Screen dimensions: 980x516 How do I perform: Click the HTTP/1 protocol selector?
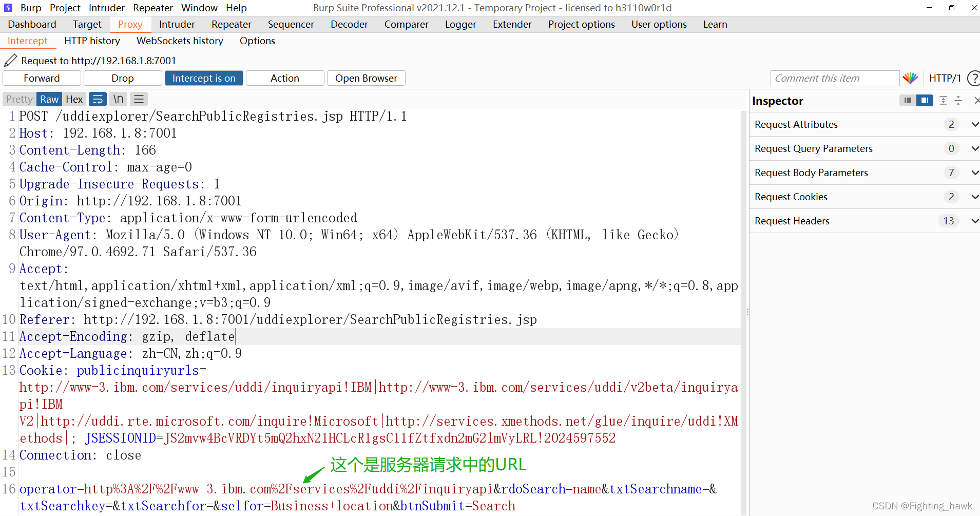(945, 78)
